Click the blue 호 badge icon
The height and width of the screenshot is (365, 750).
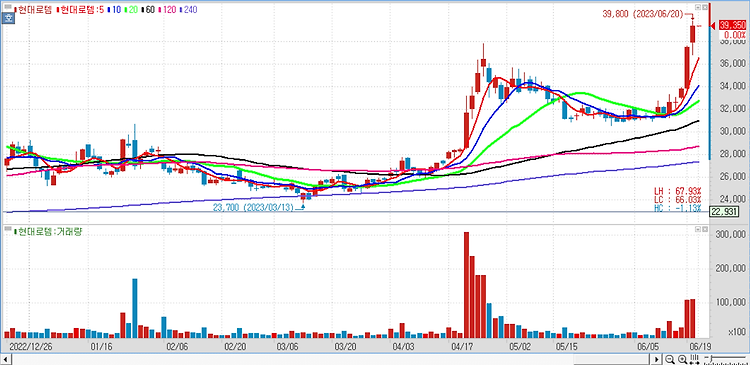(8, 19)
